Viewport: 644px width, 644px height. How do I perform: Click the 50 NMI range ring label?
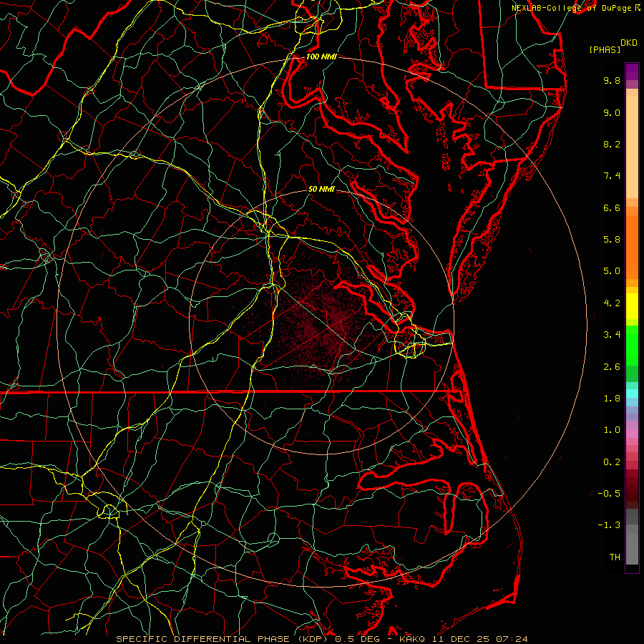(x=321, y=189)
